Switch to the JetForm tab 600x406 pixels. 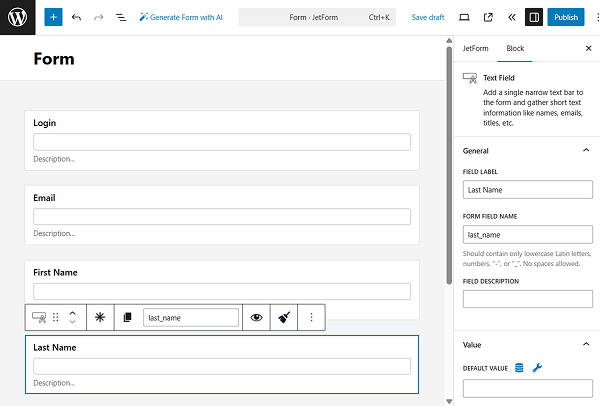tap(475, 48)
